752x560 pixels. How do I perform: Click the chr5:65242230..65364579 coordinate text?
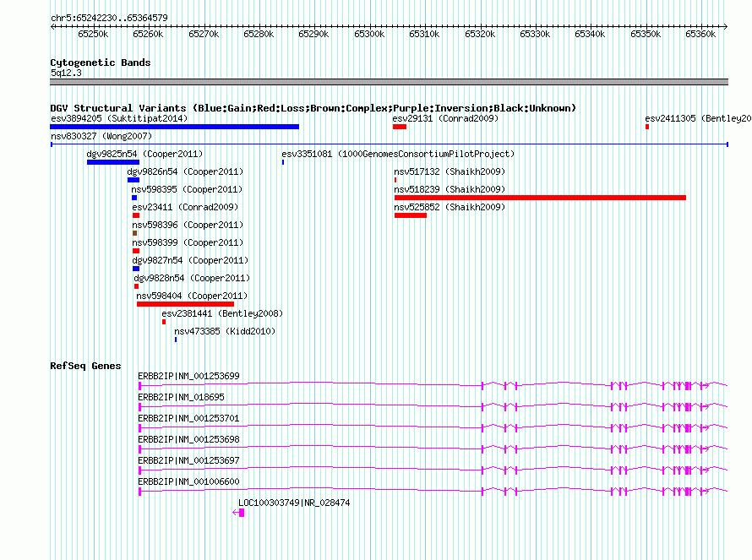(x=109, y=18)
